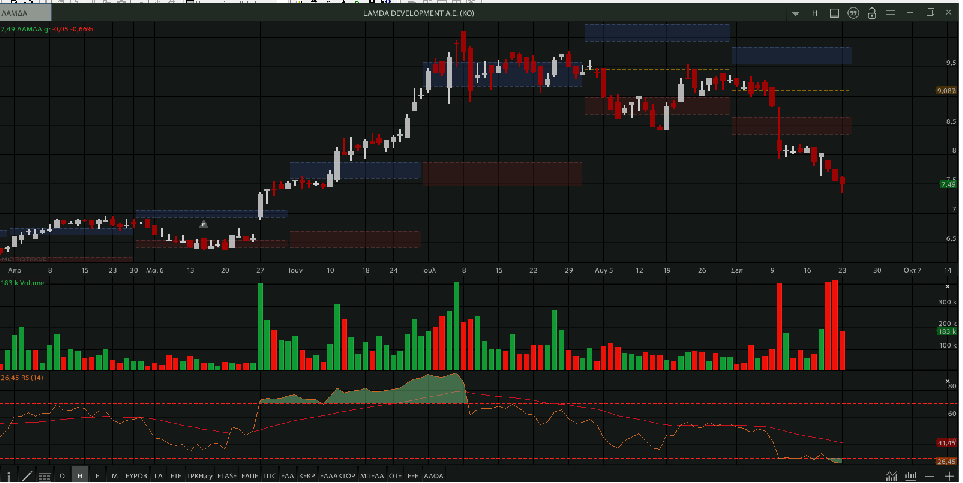Select the trend line drawing tool
963x483 pixels.
27,476
